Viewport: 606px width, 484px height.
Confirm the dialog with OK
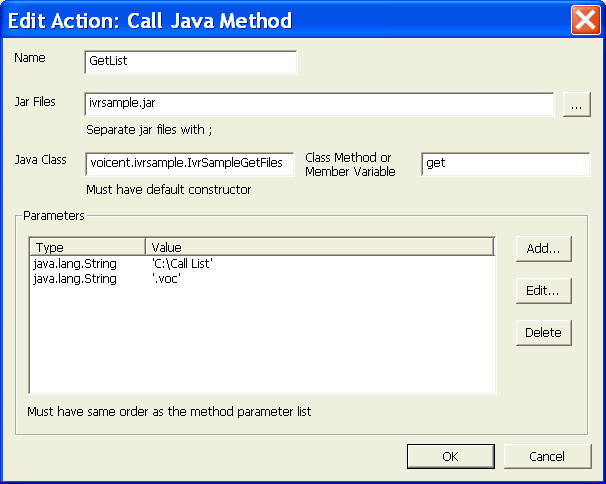(x=450, y=456)
